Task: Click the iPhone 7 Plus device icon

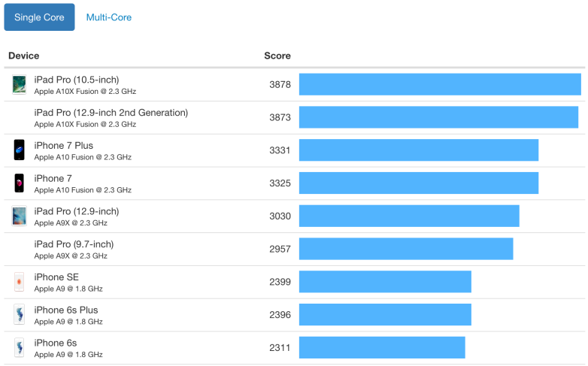Action: tap(19, 150)
